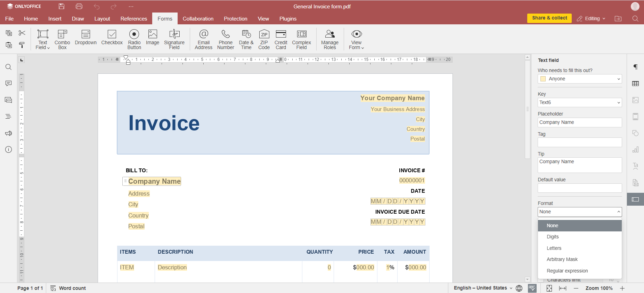Screen dimensions: 644x293
Task: Click the Print icon in title bar
Action: 79,6
